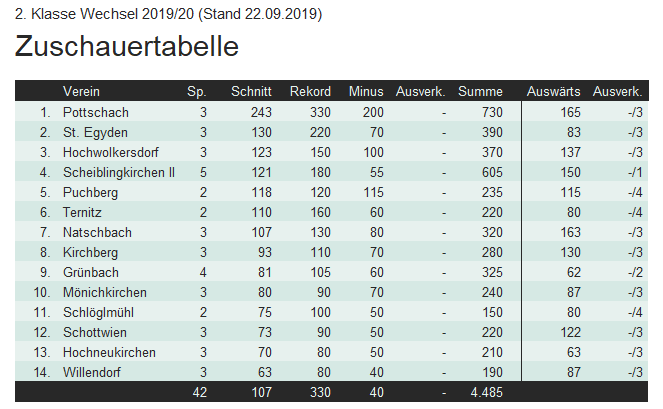
Task: Open the Hochwolkersdorf club entry
Action: click(111, 152)
